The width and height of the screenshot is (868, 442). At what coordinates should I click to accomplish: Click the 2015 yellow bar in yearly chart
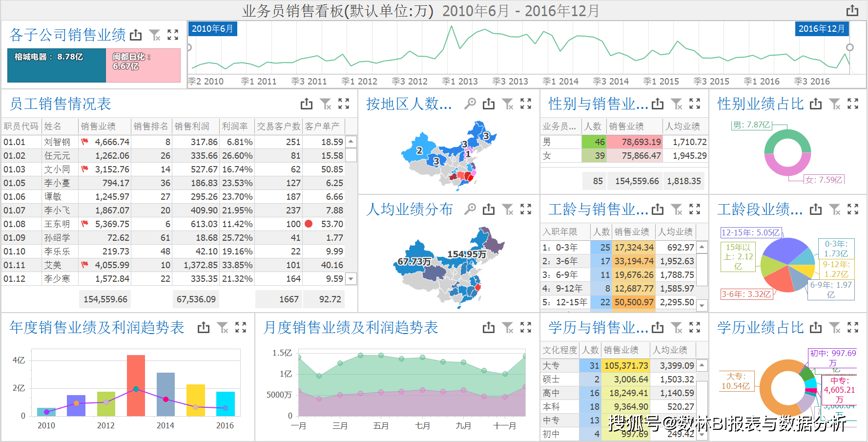195,400
